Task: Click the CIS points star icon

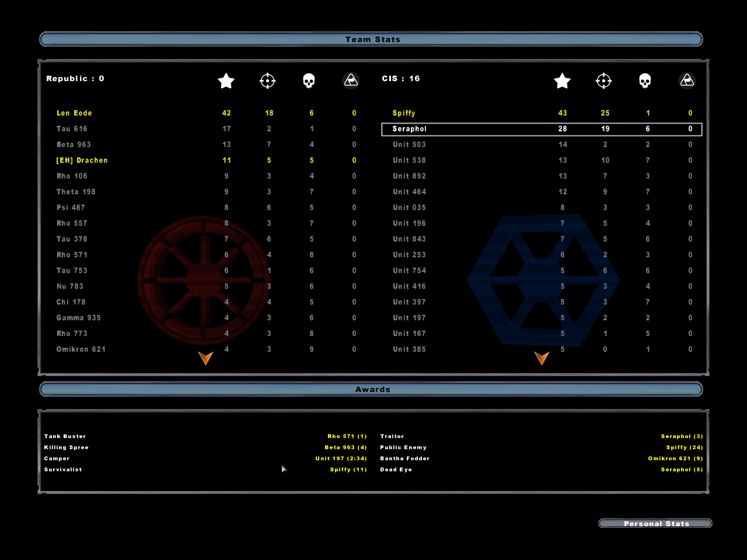Action: pyautogui.click(x=562, y=80)
